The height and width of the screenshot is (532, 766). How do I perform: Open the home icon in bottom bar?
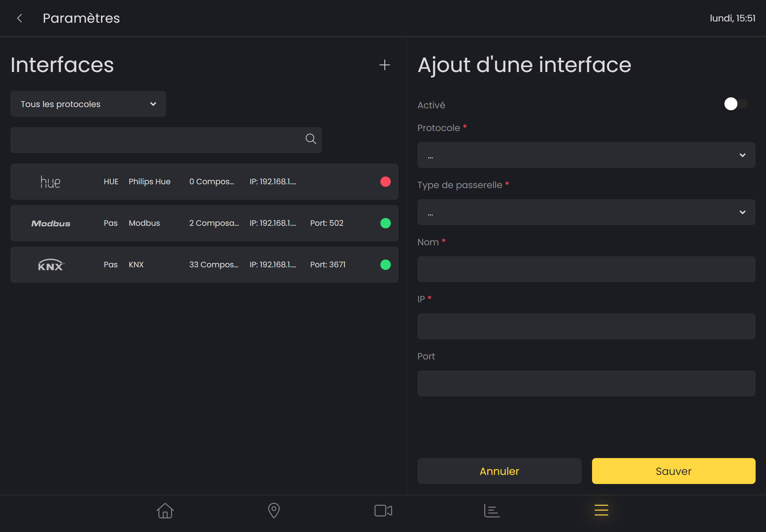tap(165, 510)
